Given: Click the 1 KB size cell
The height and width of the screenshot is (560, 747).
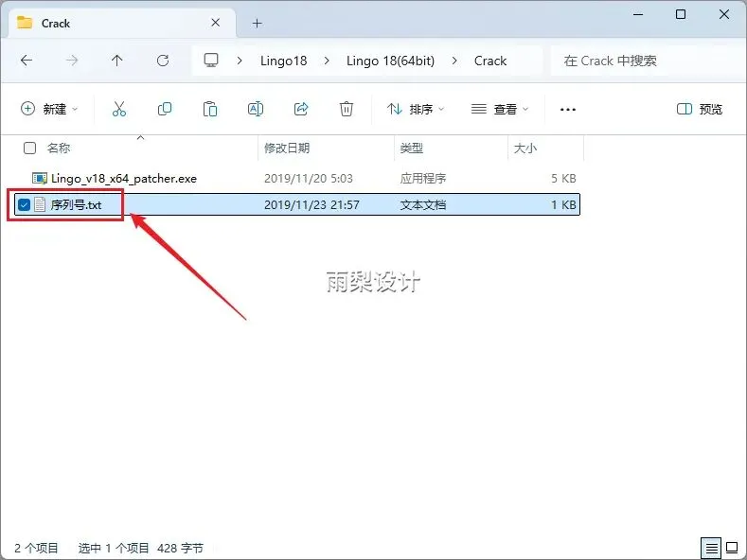Looking at the screenshot, I should [x=563, y=204].
